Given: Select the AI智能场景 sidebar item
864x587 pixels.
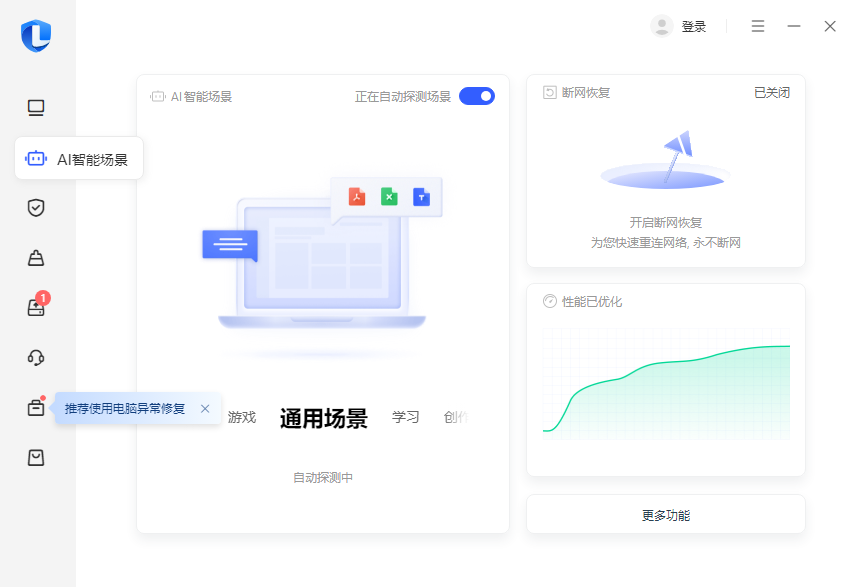Looking at the screenshot, I should [x=79, y=159].
